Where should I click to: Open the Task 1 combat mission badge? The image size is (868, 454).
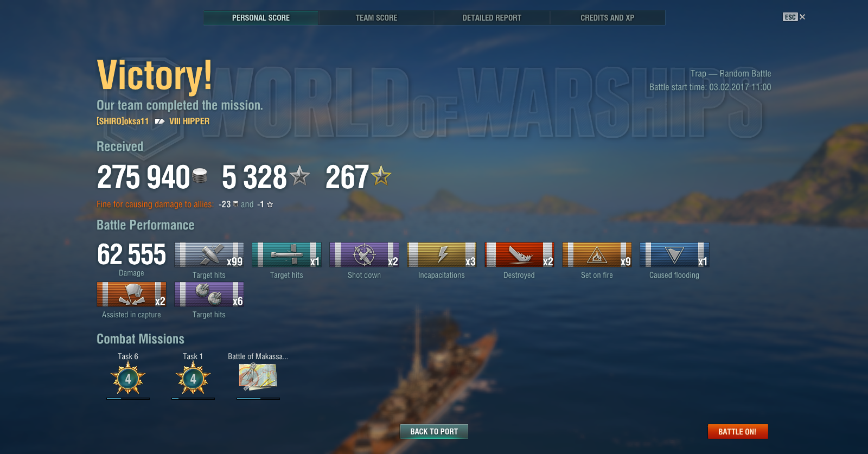[193, 379]
